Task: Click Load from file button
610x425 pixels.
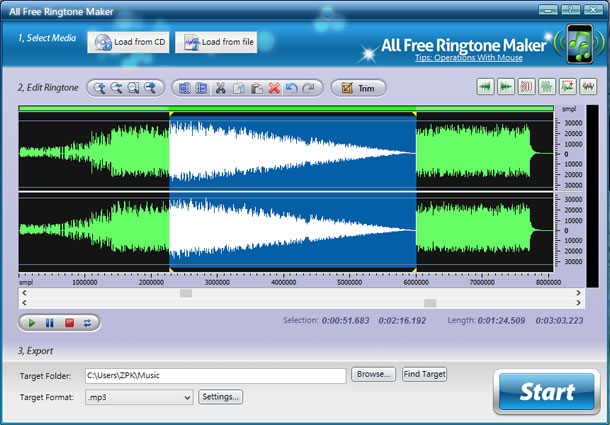Action: tap(217, 42)
